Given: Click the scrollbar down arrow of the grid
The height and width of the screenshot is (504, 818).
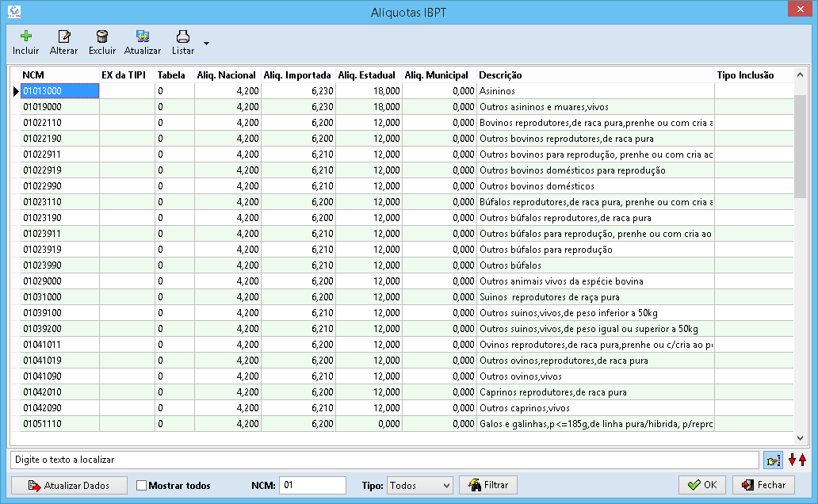Looking at the screenshot, I should pos(800,438).
